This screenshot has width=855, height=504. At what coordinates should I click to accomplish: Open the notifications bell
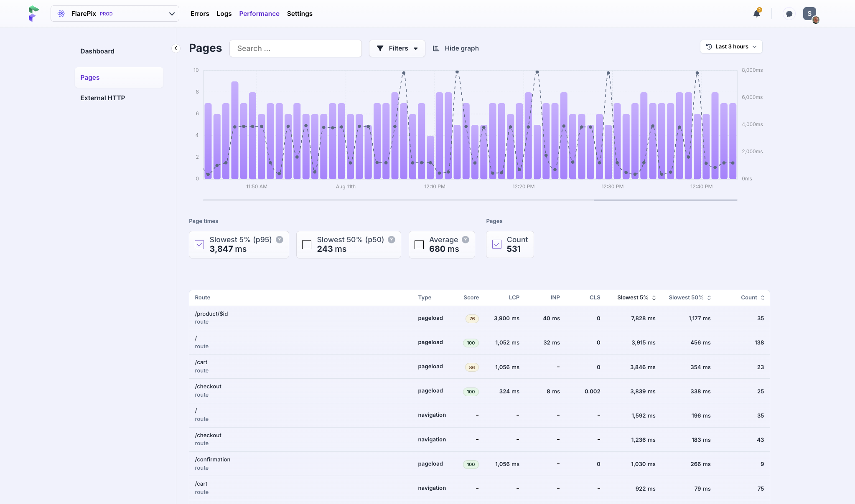pyautogui.click(x=756, y=14)
